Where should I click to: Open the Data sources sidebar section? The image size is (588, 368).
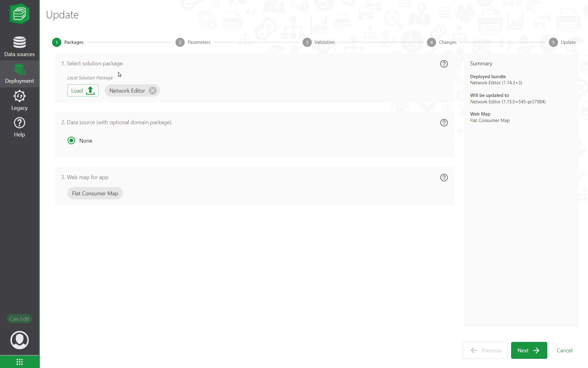(x=19, y=47)
